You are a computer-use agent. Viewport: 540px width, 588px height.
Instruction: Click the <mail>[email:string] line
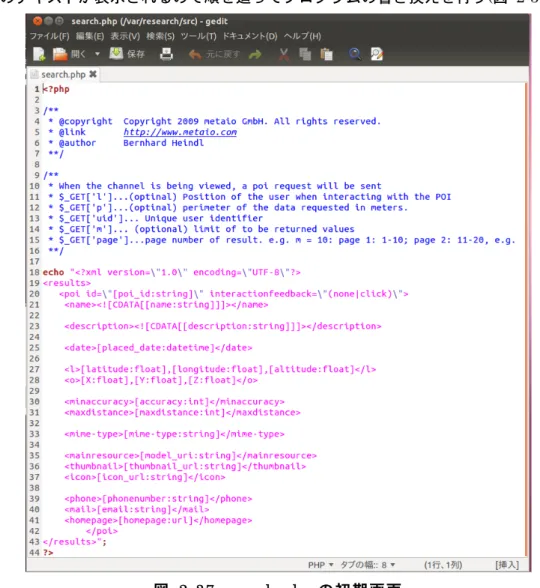(136, 510)
